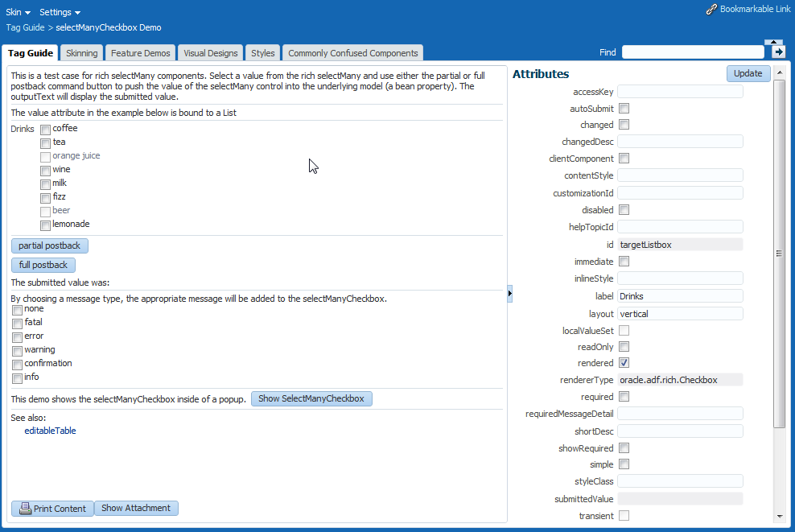Check the coffee drink checkbox
Viewport: 795px width, 532px height.
pos(46,130)
